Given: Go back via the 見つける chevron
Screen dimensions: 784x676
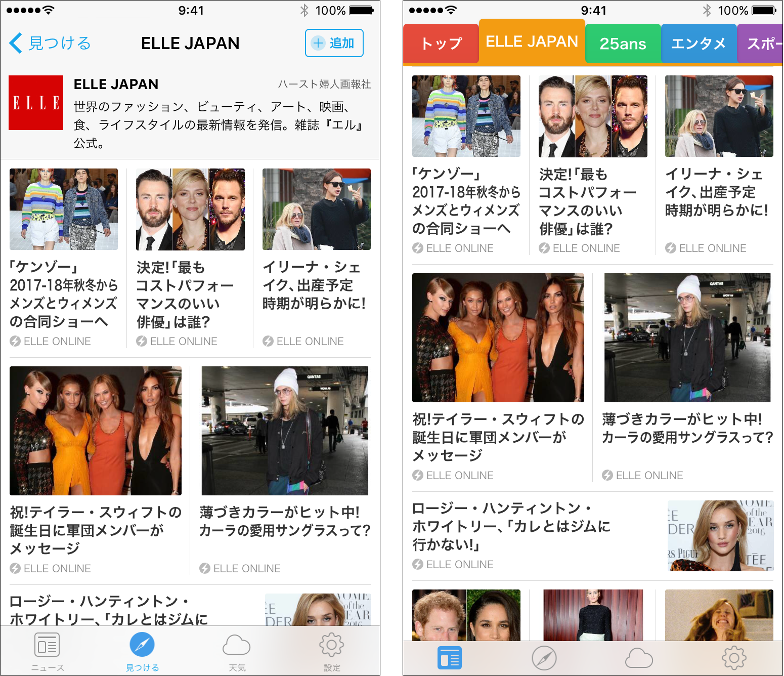Looking at the screenshot, I should [x=50, y=43].
